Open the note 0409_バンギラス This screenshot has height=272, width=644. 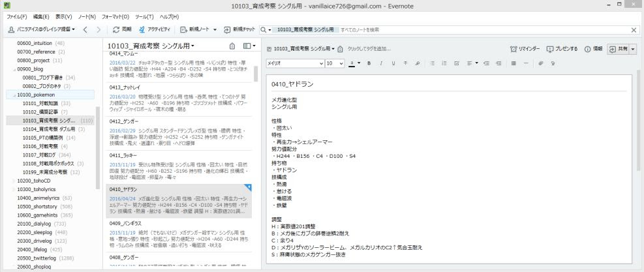179,235
